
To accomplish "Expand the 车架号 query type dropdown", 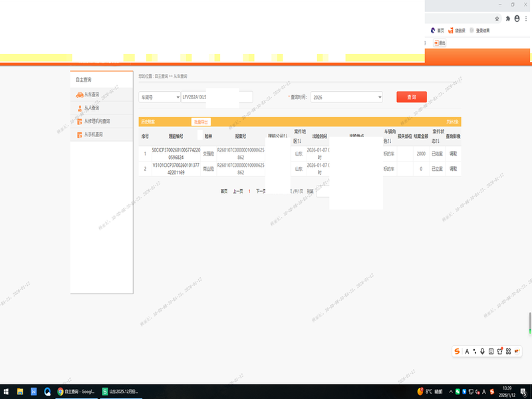I will (x=159, y=97).
